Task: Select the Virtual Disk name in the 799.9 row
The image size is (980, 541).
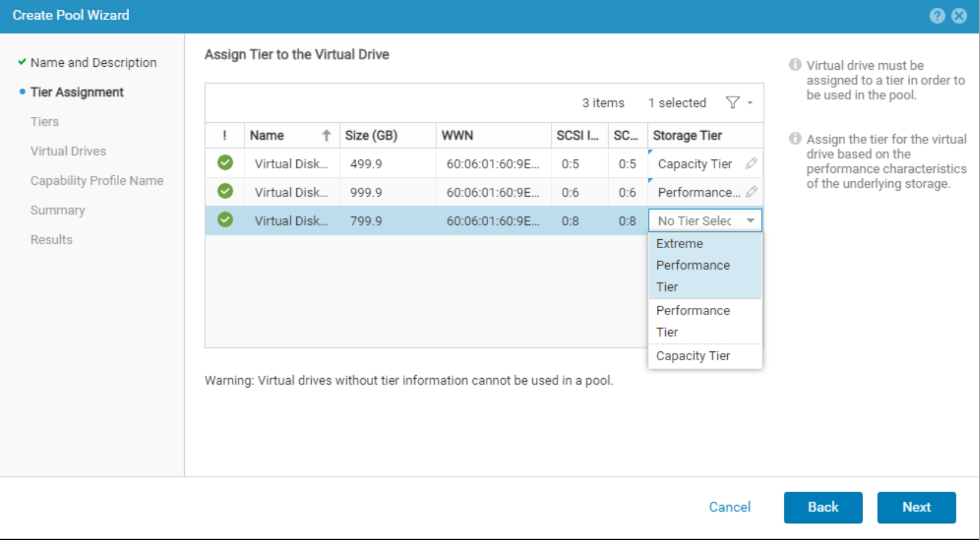Action: coord(291,221)
